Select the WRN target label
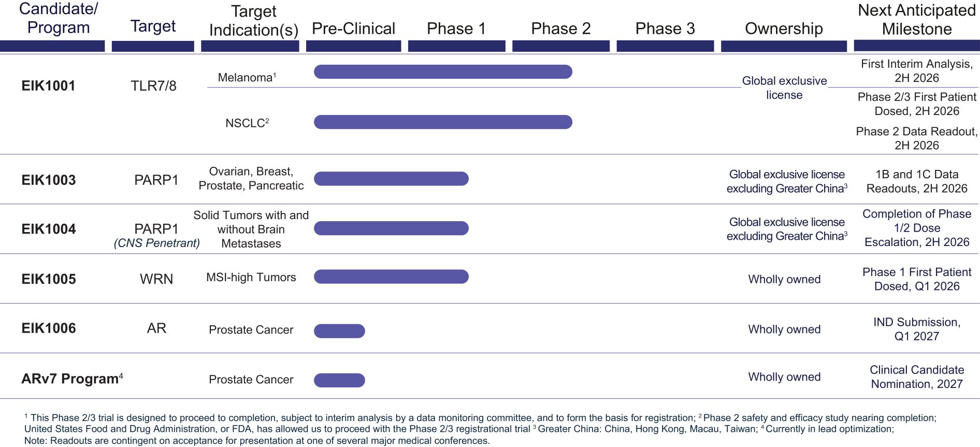Screen dimensions: 980x447 [156, 279]
